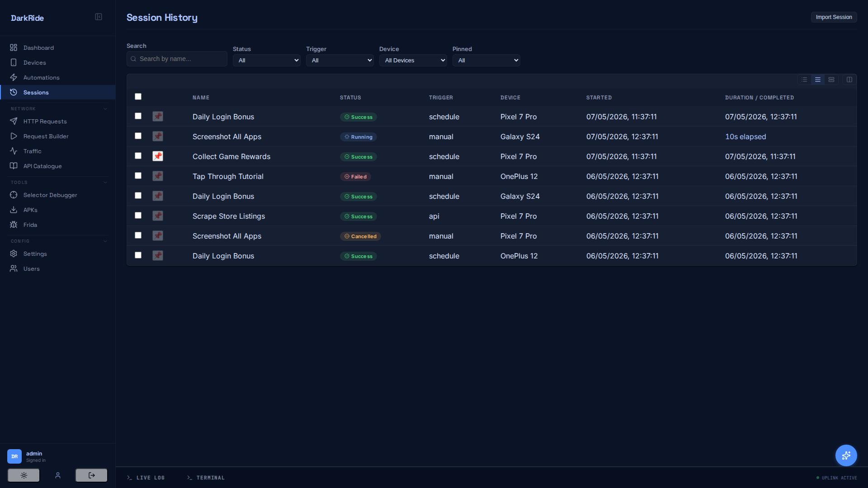The width and height of the screenshot is (868, 488).
Task: Click the '10s elapsed' duration text
Action: point(745,136)
